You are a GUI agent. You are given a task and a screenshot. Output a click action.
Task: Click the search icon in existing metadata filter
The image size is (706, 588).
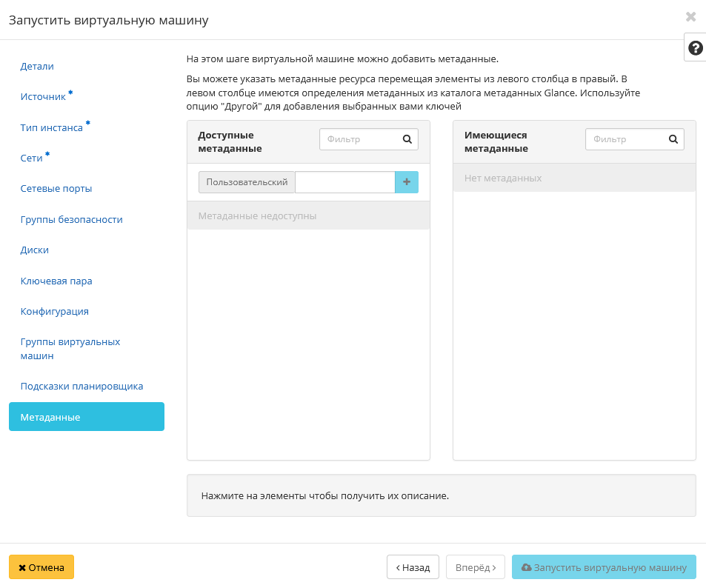673,139
